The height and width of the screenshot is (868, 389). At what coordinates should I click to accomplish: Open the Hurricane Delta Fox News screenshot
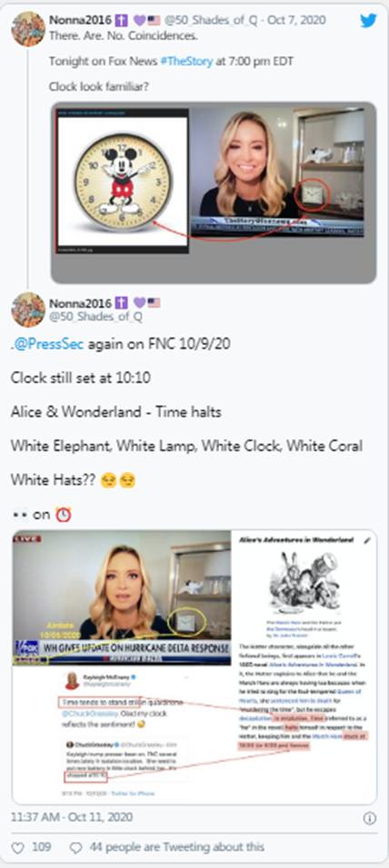pos(122,597)
